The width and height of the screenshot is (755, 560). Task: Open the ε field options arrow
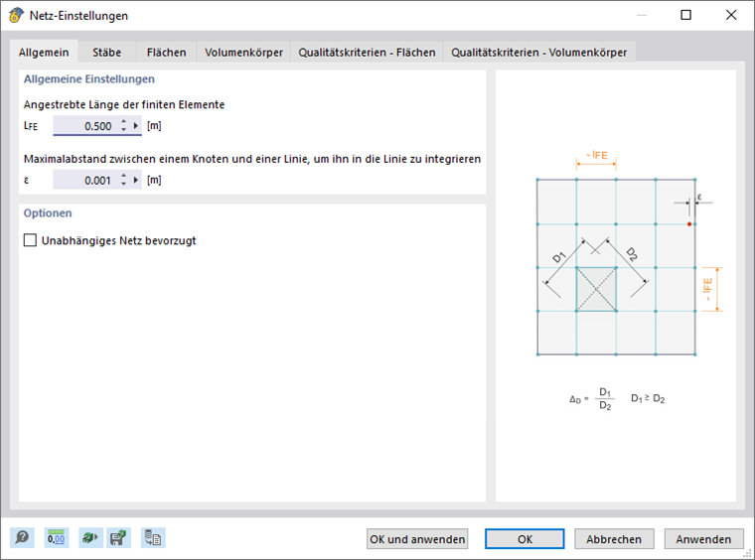[136, 180]
